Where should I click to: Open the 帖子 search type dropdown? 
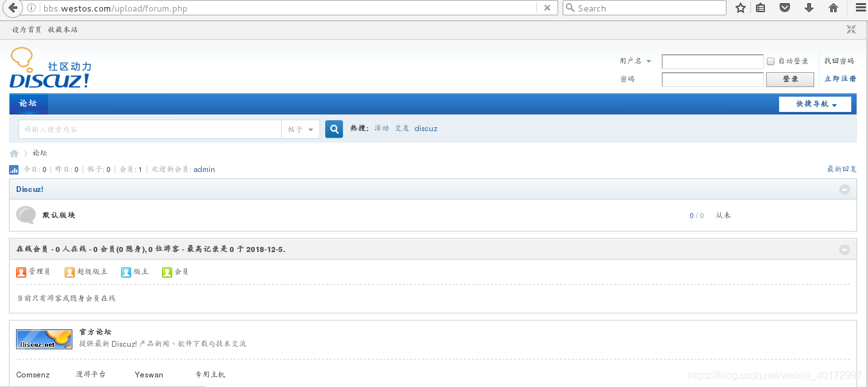(x=300, y=129)
